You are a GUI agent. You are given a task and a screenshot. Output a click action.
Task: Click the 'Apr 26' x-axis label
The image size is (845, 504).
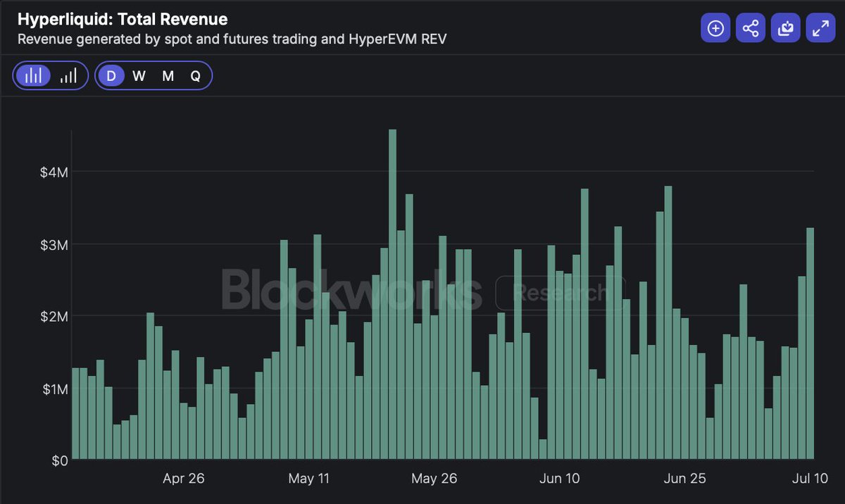(183, 479)
